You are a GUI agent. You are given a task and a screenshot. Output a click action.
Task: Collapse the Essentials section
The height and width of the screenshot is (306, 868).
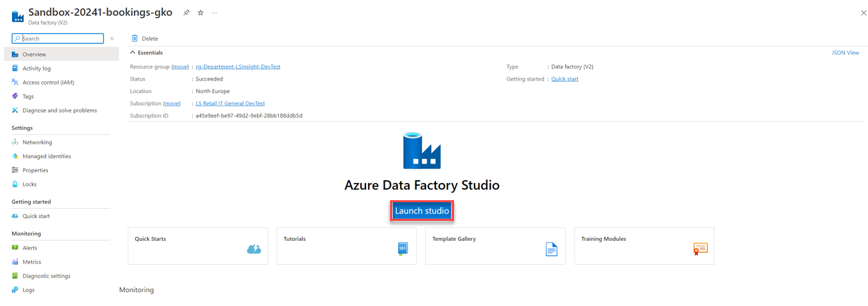[x=132, y=53]
